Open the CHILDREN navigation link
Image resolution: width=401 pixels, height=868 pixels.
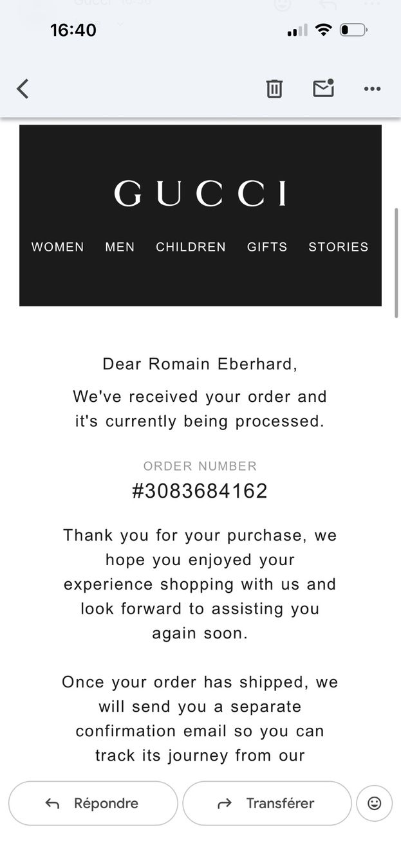point(191,247)
